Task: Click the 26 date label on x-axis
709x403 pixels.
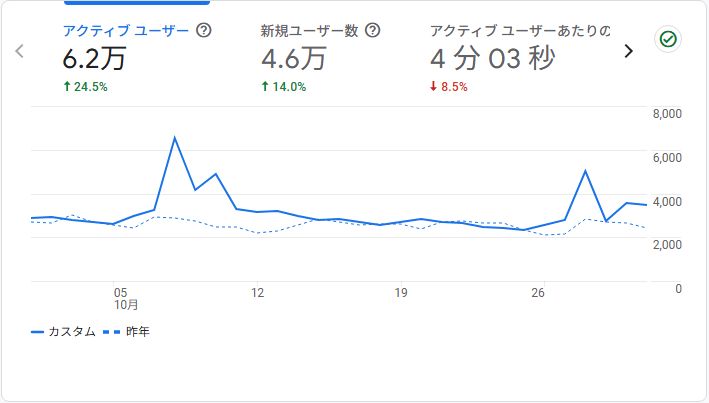Action: coord(538,293)
